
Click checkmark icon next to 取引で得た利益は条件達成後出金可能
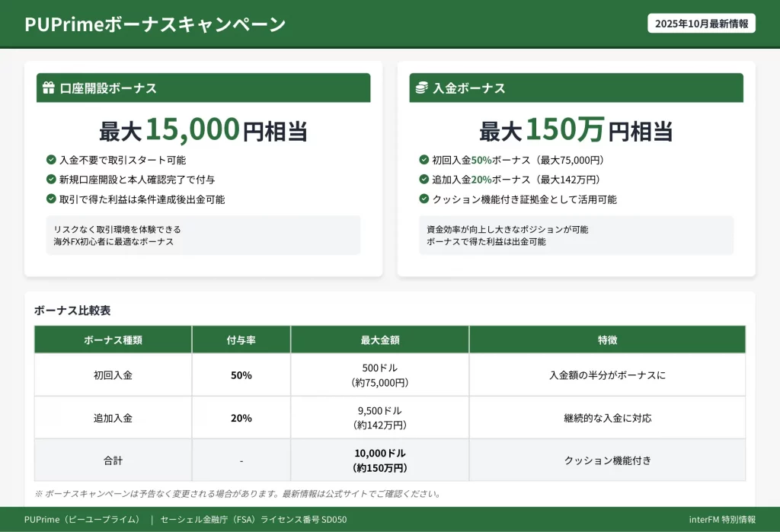(51, 199)
